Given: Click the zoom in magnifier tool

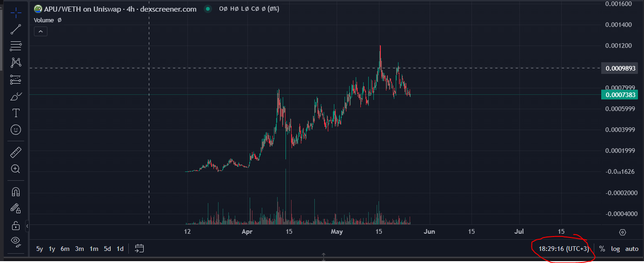Looking at the screenshot, I should tap(16, 169).
